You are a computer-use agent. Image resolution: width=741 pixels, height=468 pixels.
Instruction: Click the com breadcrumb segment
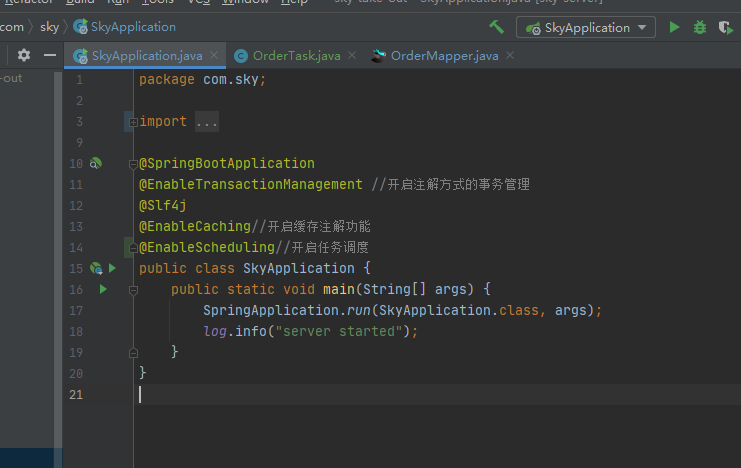(x=12, y=27)
